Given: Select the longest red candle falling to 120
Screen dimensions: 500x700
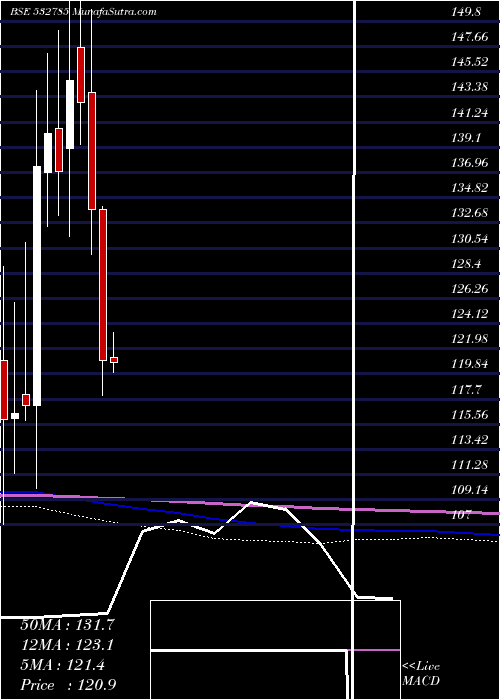Looking at the screenshot, I should tap(103, 285).
